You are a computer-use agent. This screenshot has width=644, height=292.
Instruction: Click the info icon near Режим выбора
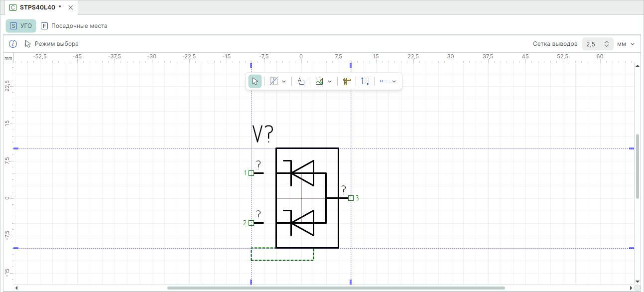13,44
